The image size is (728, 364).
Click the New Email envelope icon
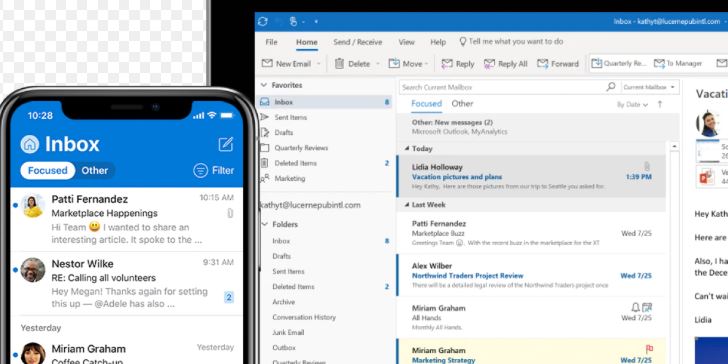point(267,63)
